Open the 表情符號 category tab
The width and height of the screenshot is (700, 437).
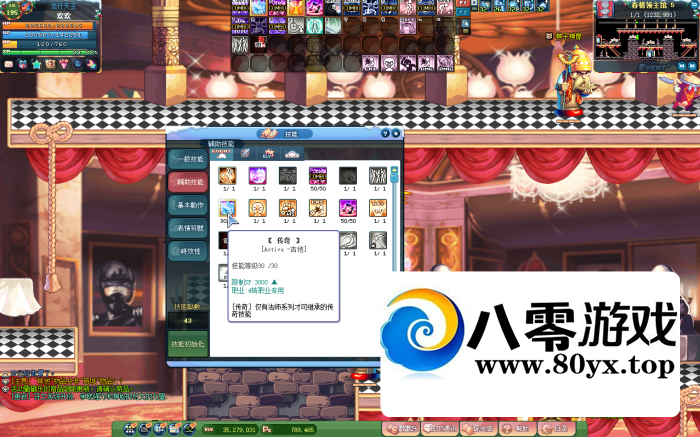coord(188,228)
